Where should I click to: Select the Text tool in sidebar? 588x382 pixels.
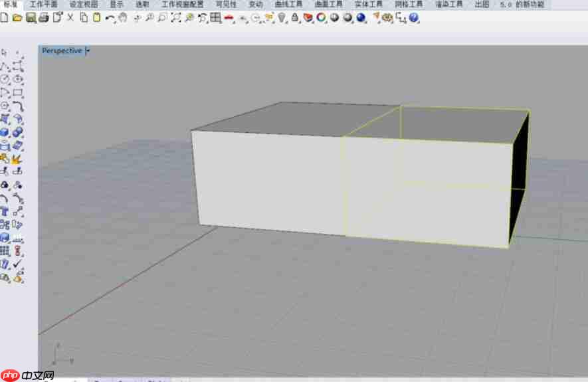(x=5, y=211)
